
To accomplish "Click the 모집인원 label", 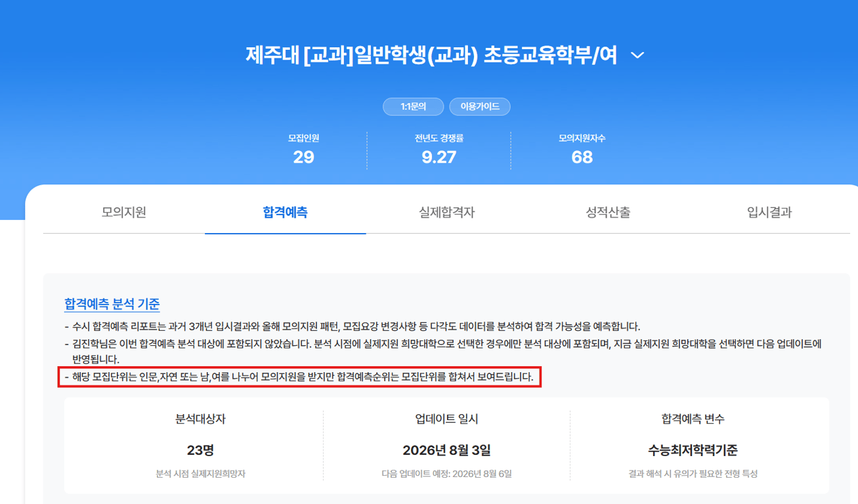I will 303,138.
